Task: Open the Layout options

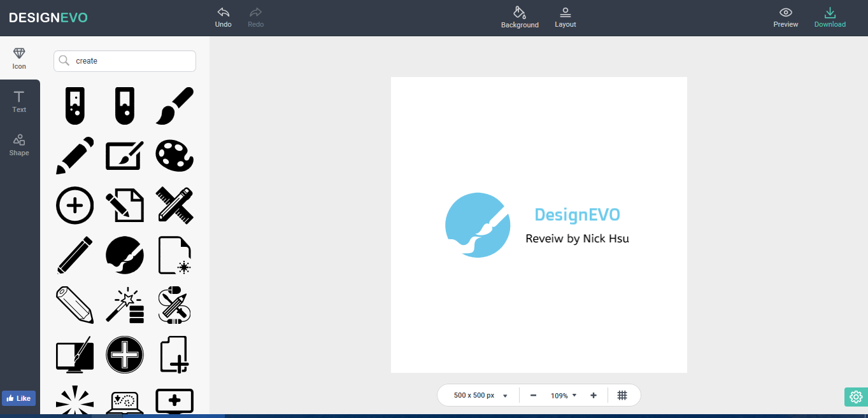Action: tap(566, 18)
